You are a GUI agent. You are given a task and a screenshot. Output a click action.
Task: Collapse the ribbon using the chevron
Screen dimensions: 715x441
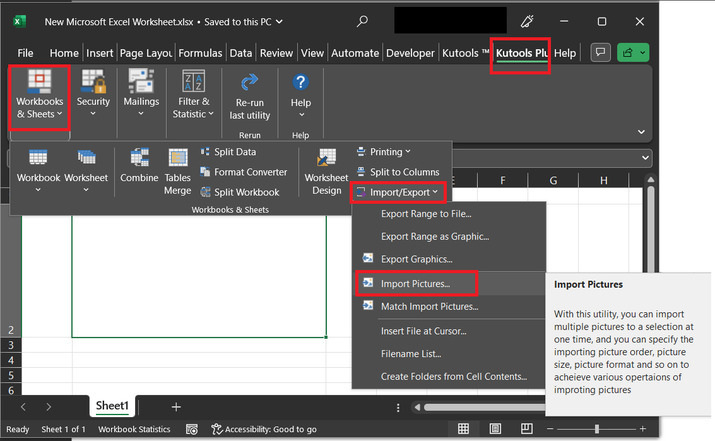tap(641, 132)
